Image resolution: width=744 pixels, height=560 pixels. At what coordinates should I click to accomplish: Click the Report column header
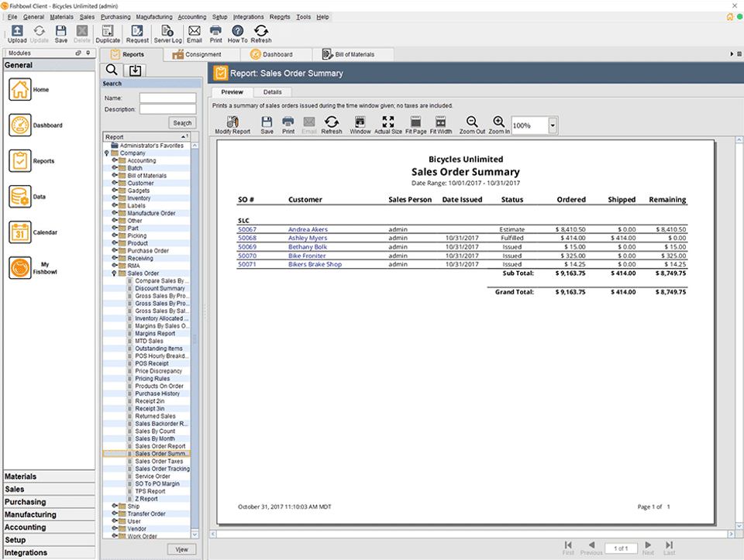[146, 136]
